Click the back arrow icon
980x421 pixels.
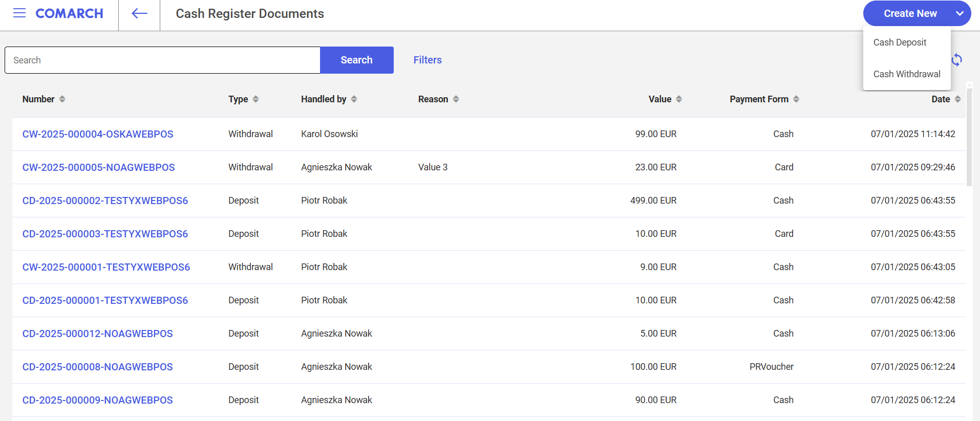[139, 14]
